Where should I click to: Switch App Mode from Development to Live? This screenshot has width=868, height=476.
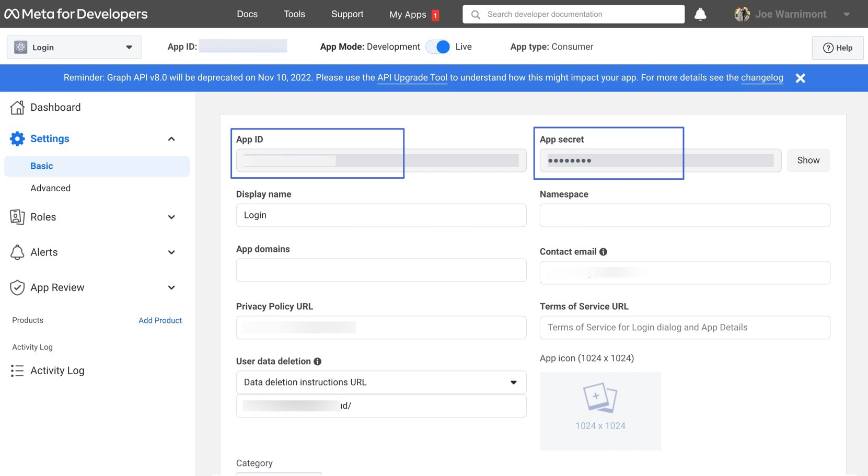coord(437,47)
